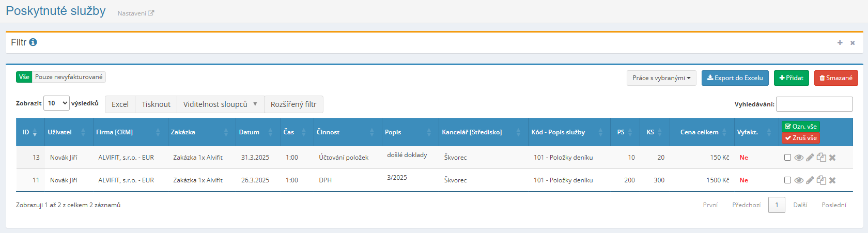Open the results count dropdown showing 10
The image size is (868, 233).
click(56, 103)
